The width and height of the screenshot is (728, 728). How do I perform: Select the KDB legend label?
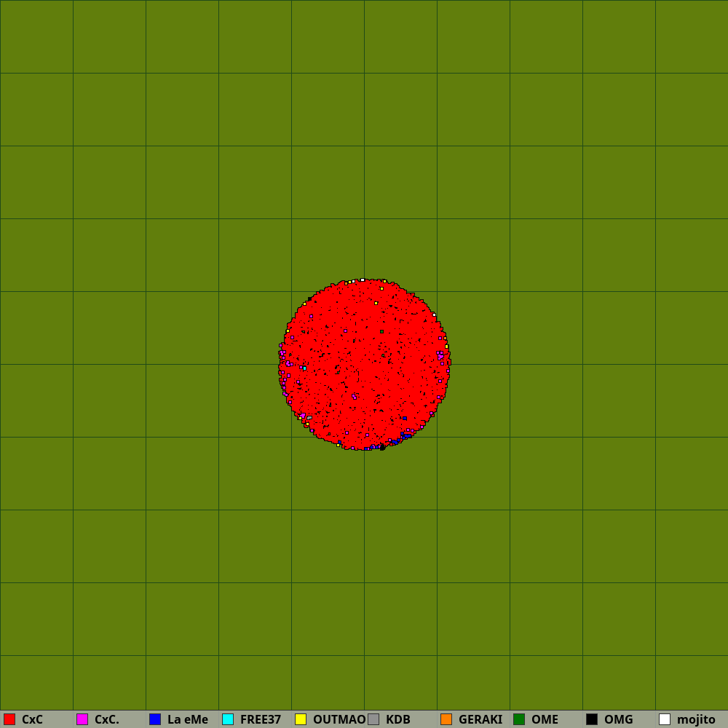coord(398,720)
